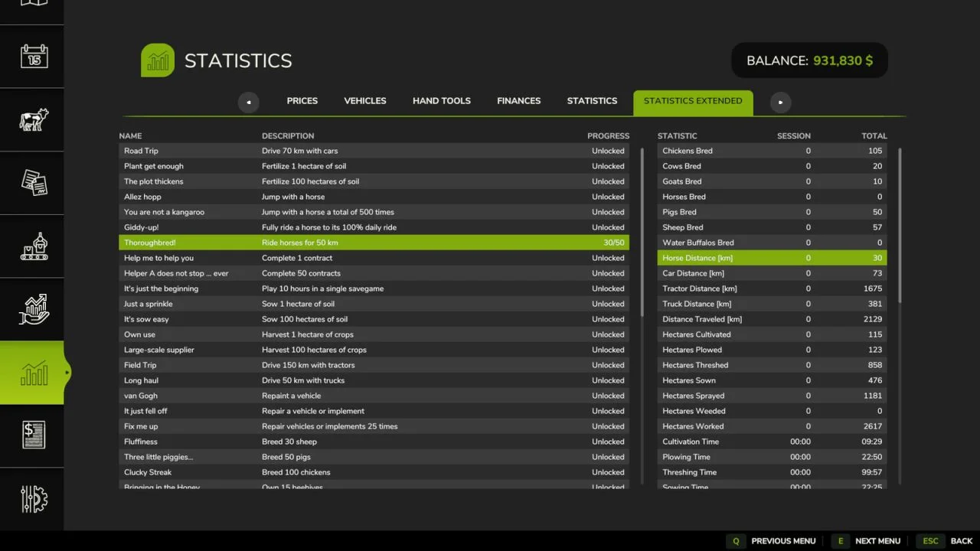
Task: Select the Giddy-up! achievement row
Action: (x=374, y=227)
